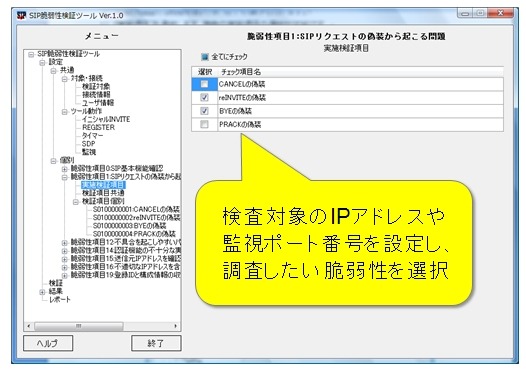Click the BYEの偽装 name cell
526x369 pixels.
361,111
